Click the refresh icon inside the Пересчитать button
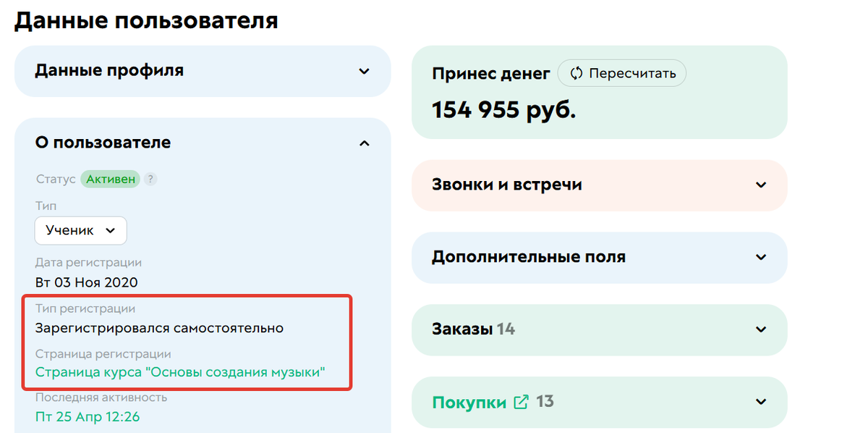This screenshot has height=433, width=868. (576, 72)
